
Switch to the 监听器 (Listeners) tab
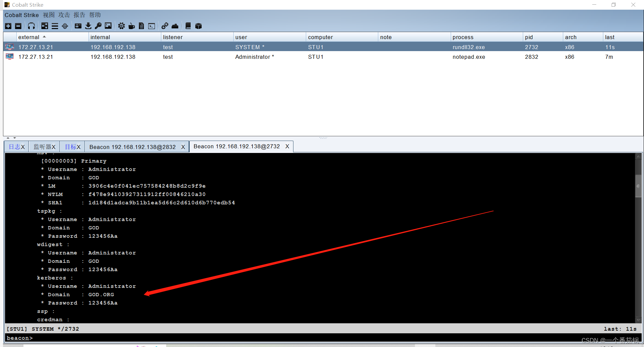[x=42, y=147]
